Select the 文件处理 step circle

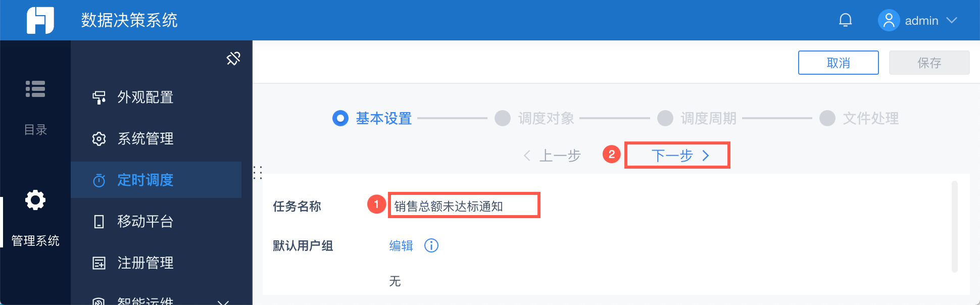pyautogui.click(x=827, y=118)
